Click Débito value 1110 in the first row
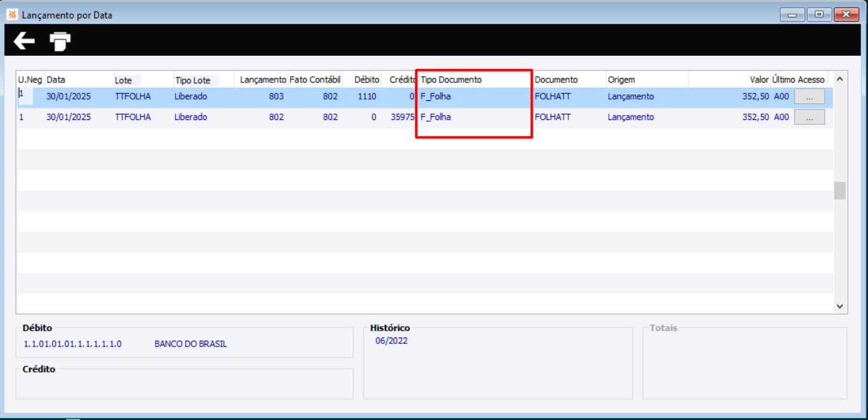This screenshot has width=868, height=420. click(x=366, y=96)
